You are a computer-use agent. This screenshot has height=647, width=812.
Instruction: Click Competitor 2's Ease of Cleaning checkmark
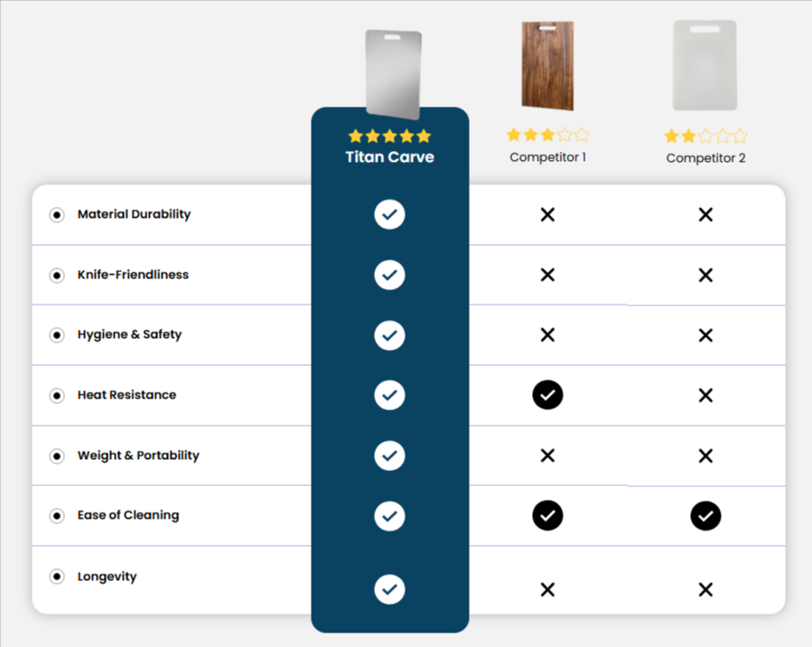coord(705,516)
